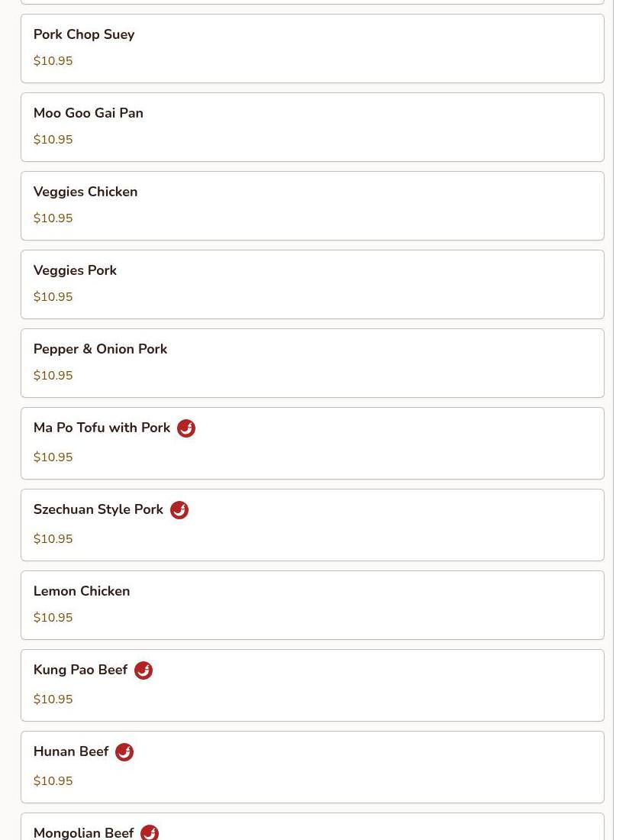629x840 pixels.
Task: Open the Ma Po Tofu with Pork title
Action: pos(102,428)
